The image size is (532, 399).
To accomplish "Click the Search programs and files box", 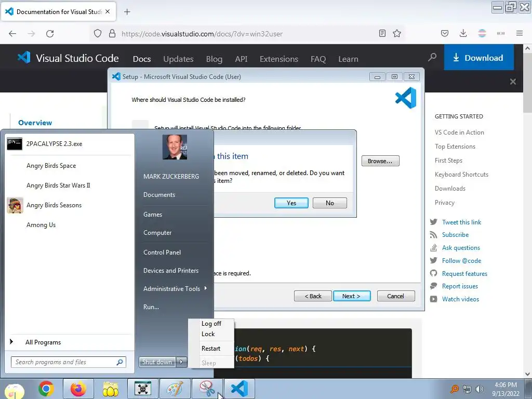I will click(69, 362).
